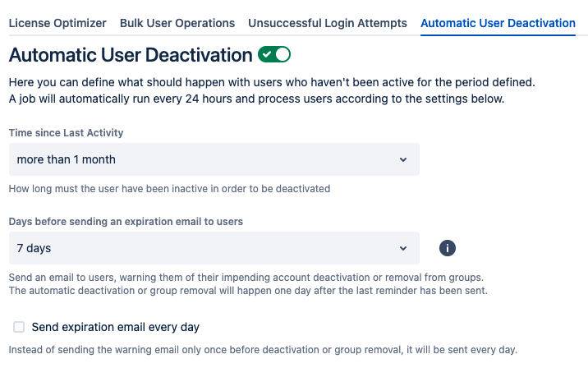This screenshot has width=588, height=368.
Task: Click the chevron in the 1 month dropdown
Action: 403,159
